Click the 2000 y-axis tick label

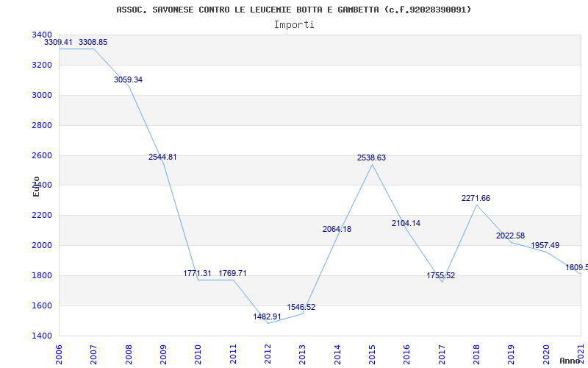tap(43, 245)
